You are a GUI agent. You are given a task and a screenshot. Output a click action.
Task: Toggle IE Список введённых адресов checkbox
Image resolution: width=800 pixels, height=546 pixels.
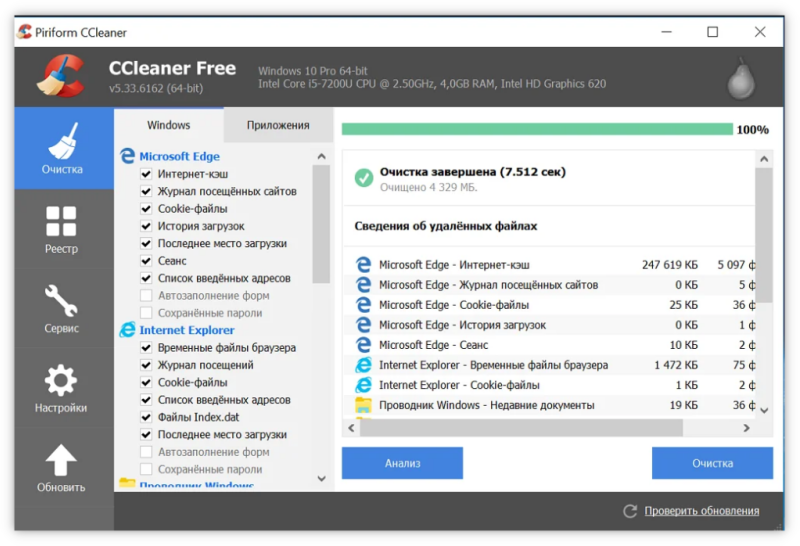click(x=146, y=400)
